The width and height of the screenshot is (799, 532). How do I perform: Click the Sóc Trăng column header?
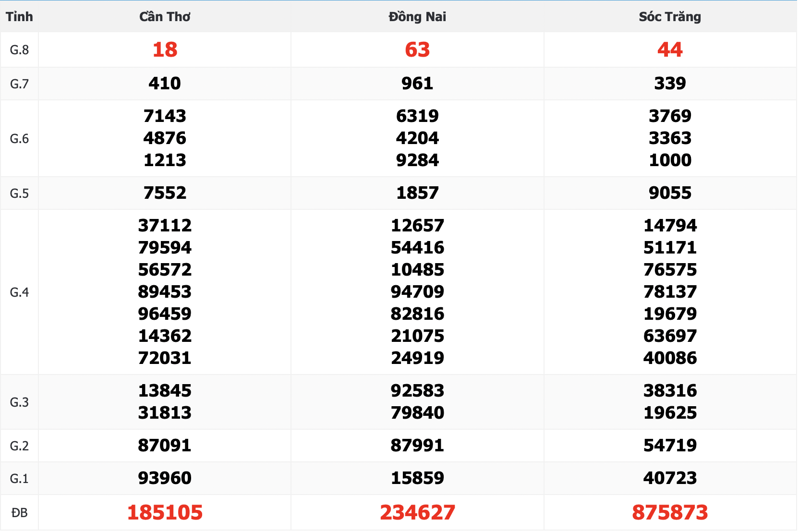pos(670,16)
